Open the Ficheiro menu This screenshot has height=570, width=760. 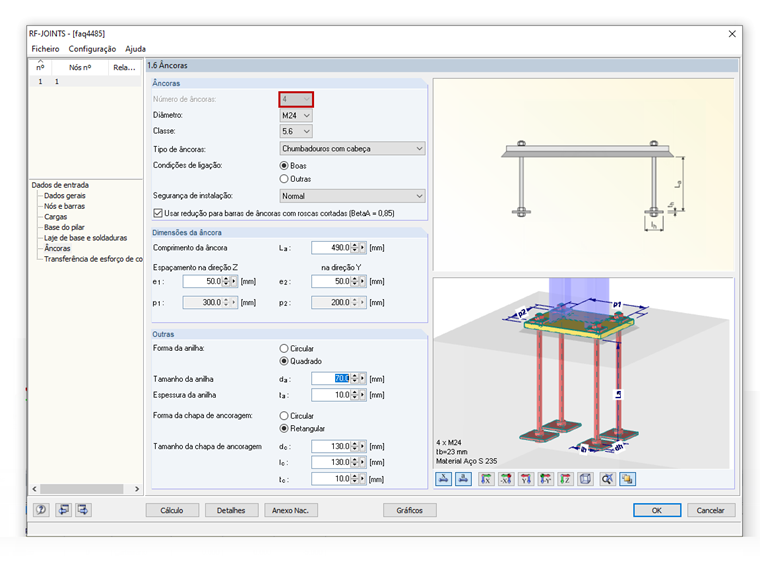(x=45, y=49)
